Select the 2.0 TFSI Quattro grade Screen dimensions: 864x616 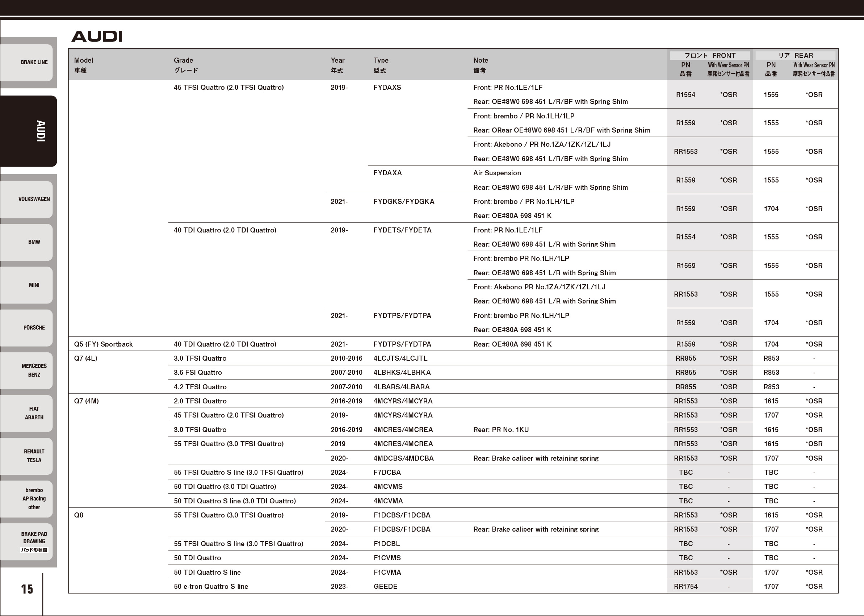pos(200,401)
